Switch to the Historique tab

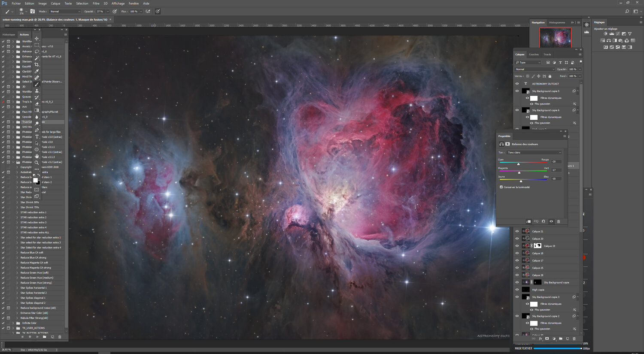pyautogui.click(x=9, y=35)
